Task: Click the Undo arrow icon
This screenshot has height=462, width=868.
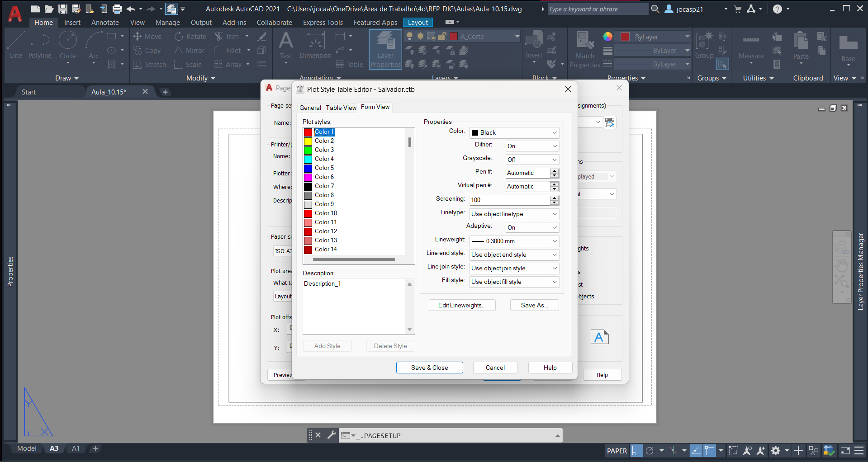Action: click(x=131, y=9)
